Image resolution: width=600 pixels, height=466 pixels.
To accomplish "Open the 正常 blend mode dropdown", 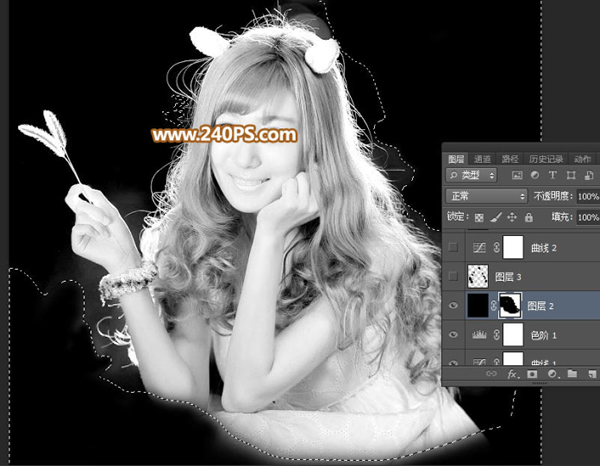I will pos(486,196).
